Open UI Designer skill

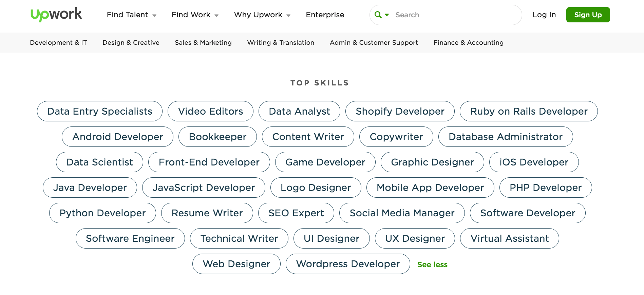332,238
